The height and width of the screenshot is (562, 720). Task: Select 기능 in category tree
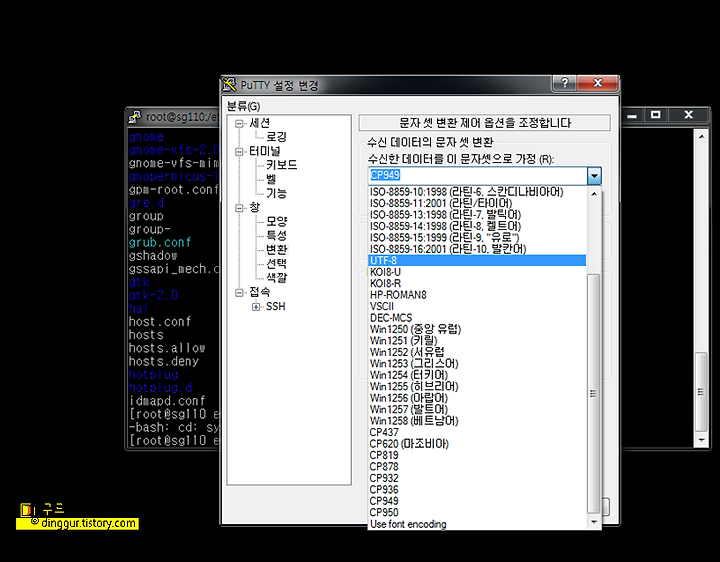point(276,193)
